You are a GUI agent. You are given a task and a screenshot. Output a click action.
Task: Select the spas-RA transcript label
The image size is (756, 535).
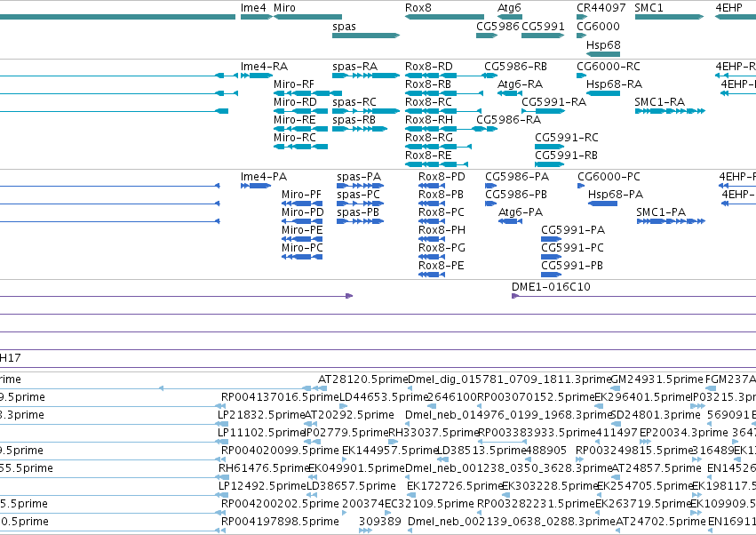(354, 67)
